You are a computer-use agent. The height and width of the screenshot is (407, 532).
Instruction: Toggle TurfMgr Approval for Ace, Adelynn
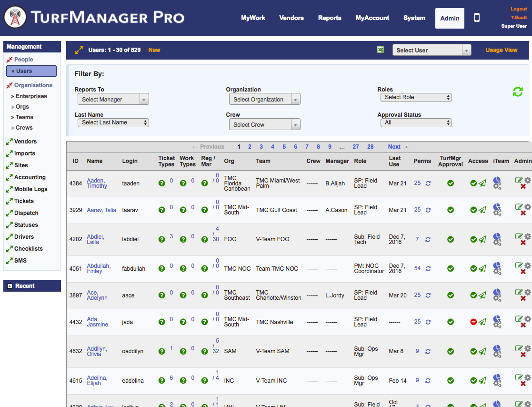pyautogui.click(x=451, y=295)
